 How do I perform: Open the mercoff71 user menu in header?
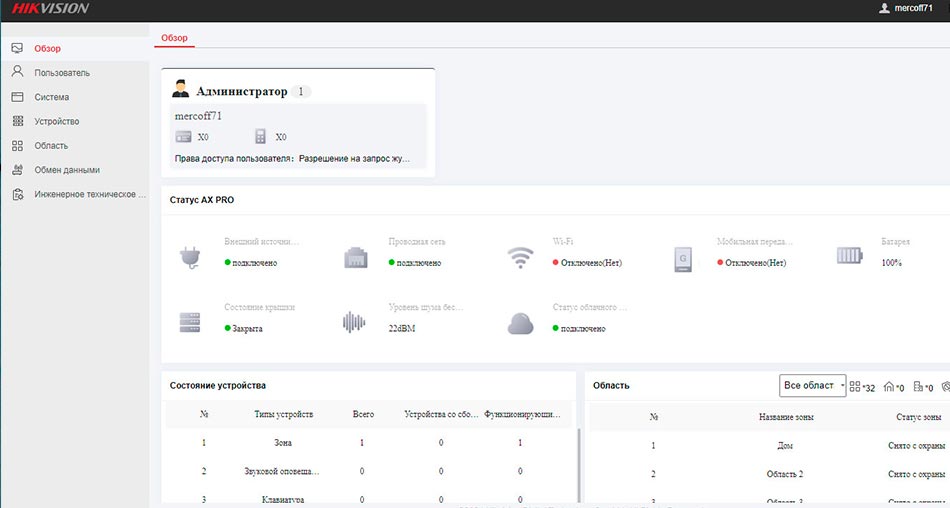tap(906, 8)
